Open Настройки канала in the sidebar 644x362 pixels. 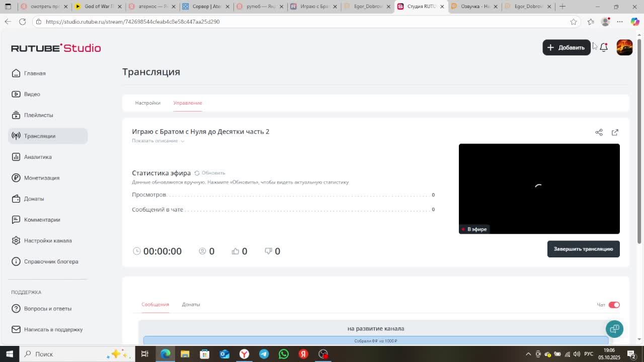tap(41, 240)
